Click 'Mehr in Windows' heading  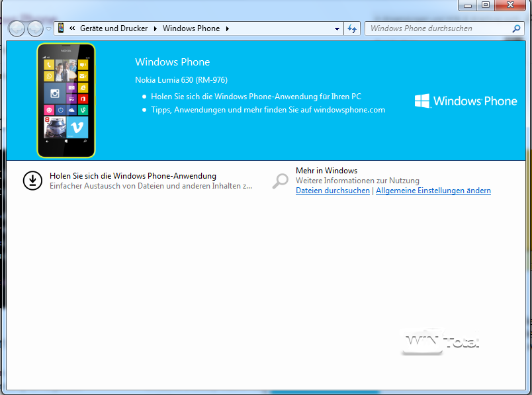[x=326, y=171]
